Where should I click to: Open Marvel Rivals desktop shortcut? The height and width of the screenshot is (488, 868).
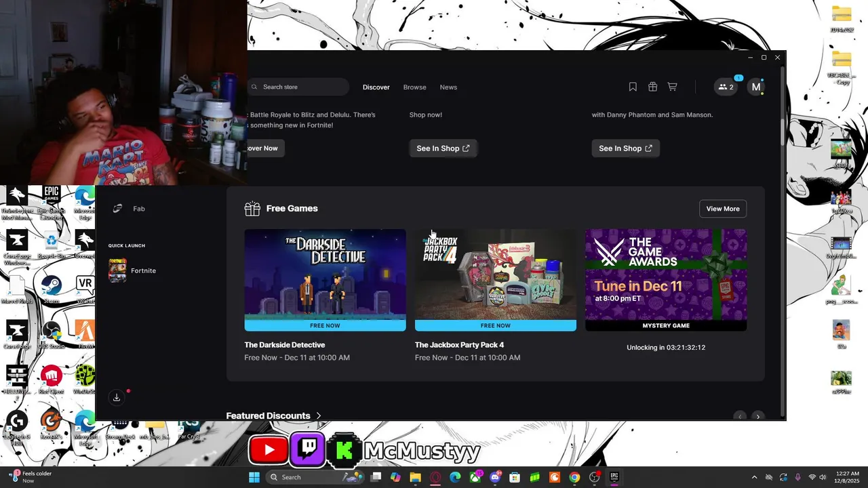[17, 289]
